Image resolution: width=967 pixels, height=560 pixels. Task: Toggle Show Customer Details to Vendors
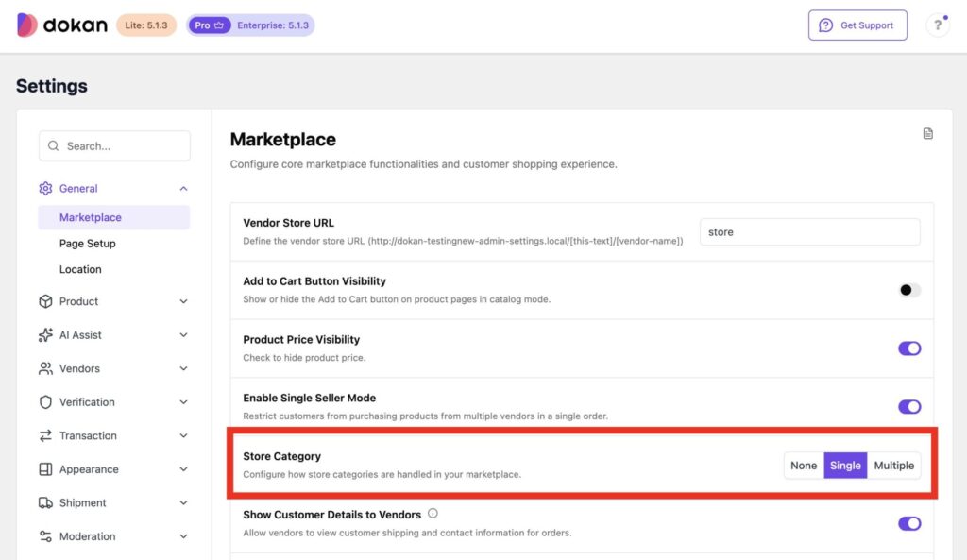click(909, 523)
